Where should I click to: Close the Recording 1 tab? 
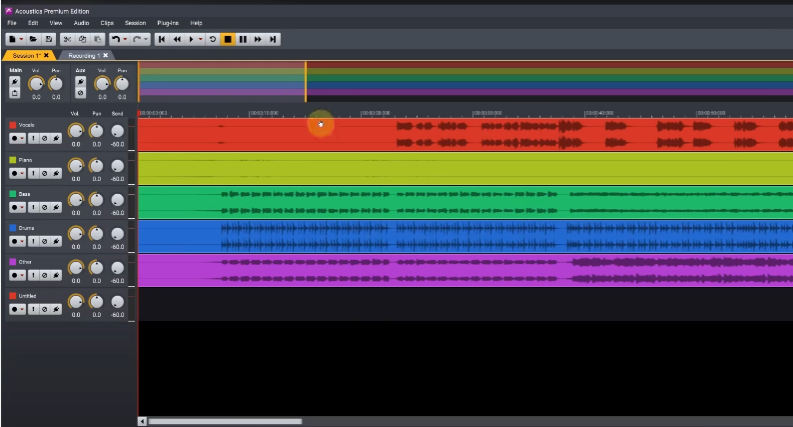point(105,55)
